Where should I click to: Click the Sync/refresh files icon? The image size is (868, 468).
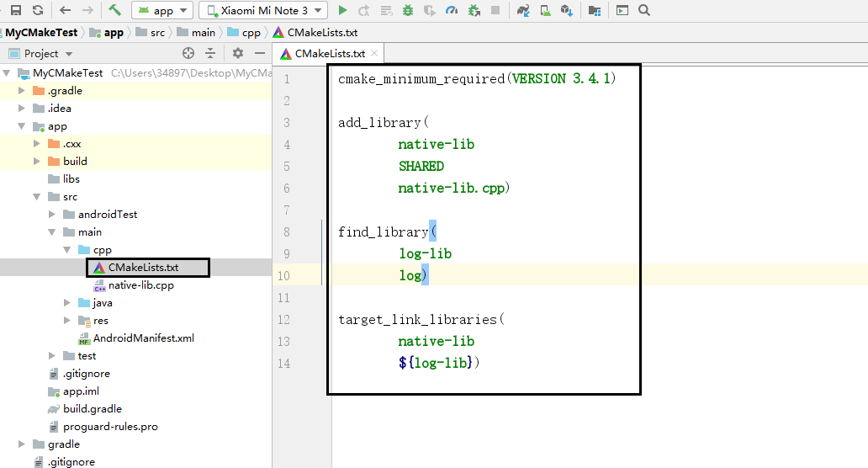click(x=38, y=10)
